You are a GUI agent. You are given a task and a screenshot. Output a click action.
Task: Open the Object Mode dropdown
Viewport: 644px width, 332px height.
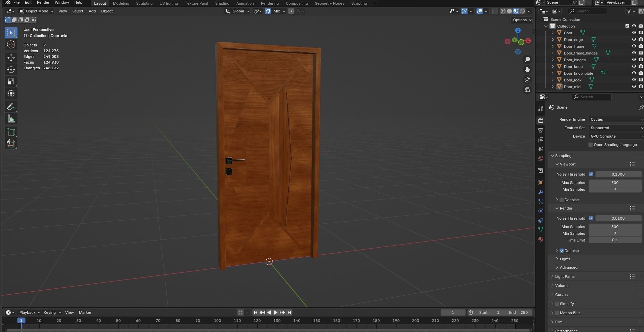[36, 11]
